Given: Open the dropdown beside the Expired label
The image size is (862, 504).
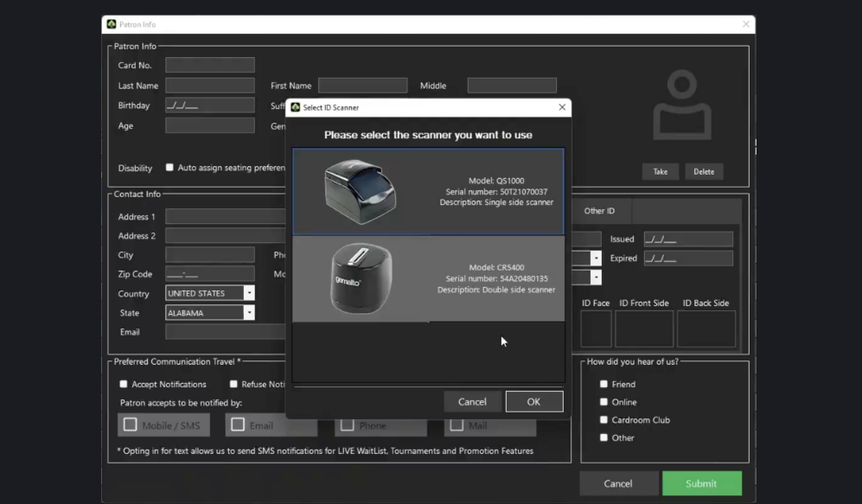Looking at the screenshot, I should click(x=596, y=258).
